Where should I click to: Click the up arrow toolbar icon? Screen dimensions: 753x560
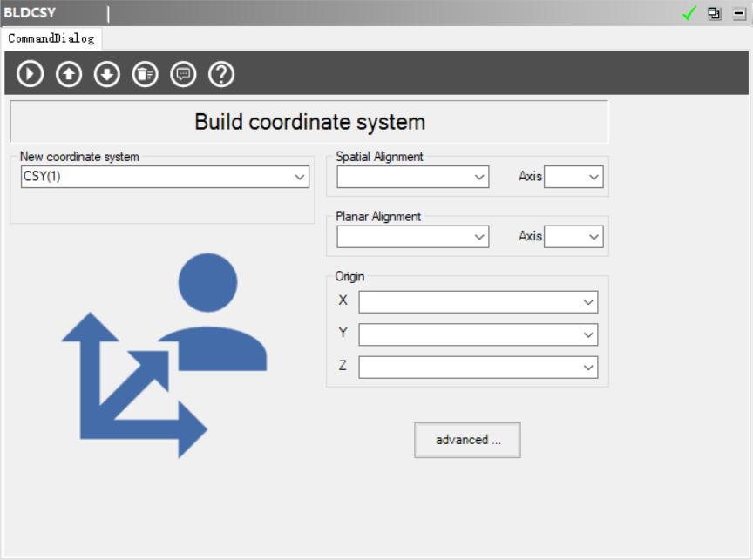tap(68, 74)
